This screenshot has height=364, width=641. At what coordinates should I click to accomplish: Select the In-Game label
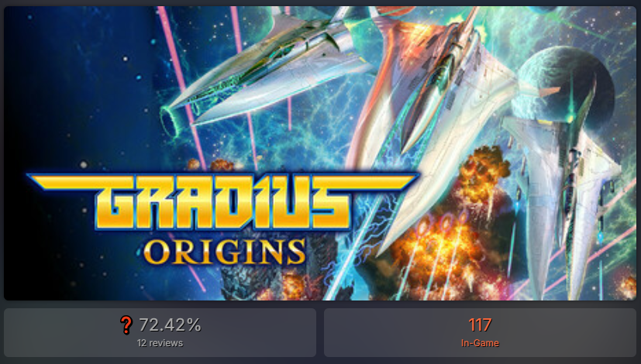point(480,343)
